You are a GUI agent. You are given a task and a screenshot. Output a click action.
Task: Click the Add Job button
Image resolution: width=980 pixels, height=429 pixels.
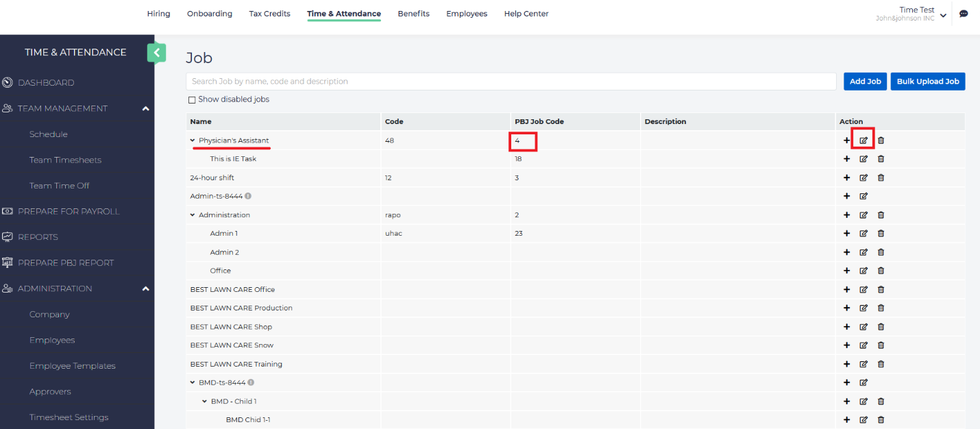pos(865,82)
